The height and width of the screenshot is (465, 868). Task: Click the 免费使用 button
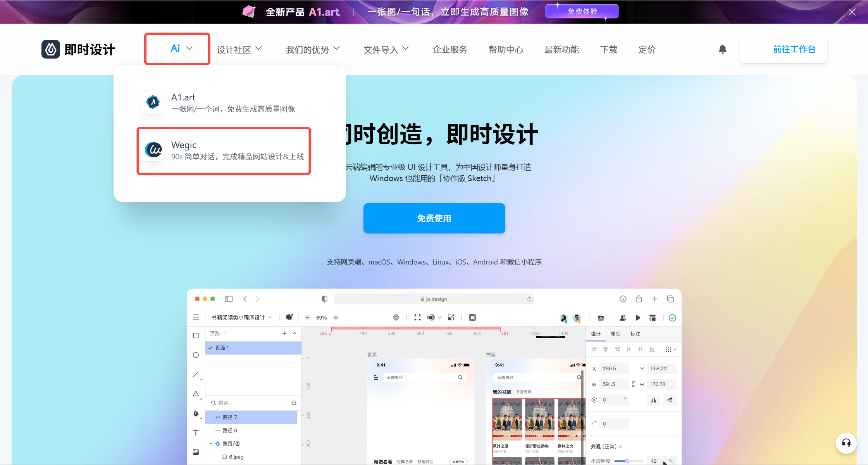point(434,218)
